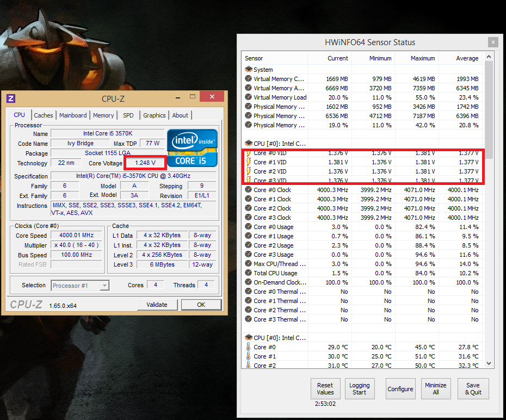
Task: Open Configure in HWiNFO64 sensor window
Action: click(x=400, y=388)
